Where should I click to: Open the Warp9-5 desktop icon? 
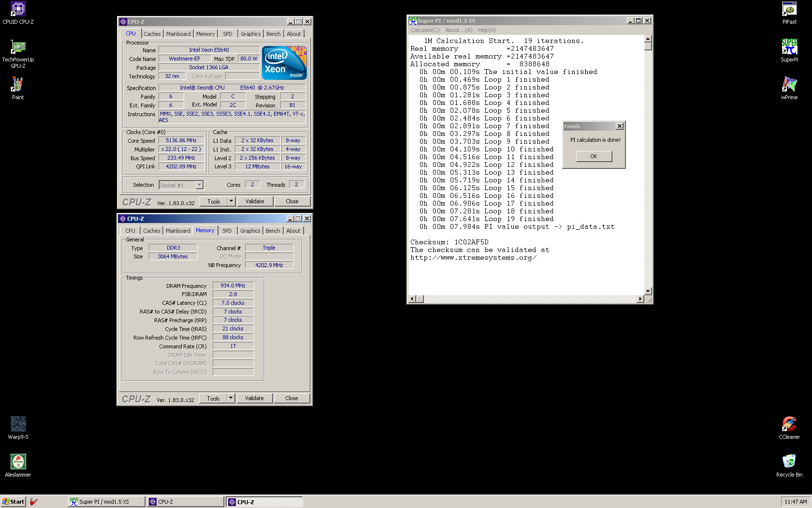[18, 428]
